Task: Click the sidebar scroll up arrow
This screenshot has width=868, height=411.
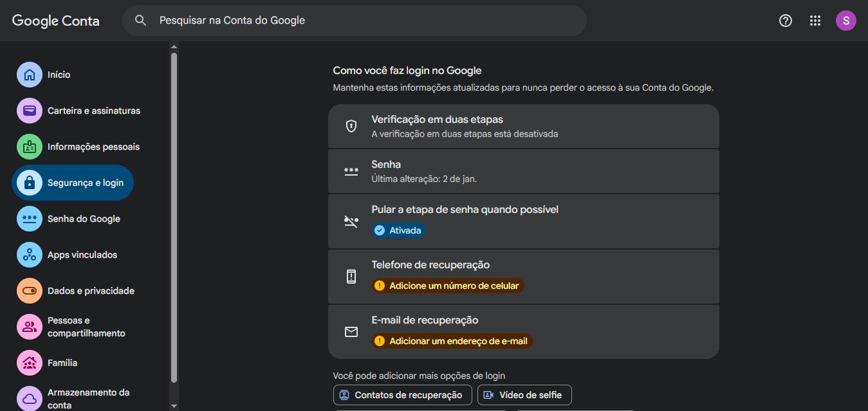Action: (174, 46)
